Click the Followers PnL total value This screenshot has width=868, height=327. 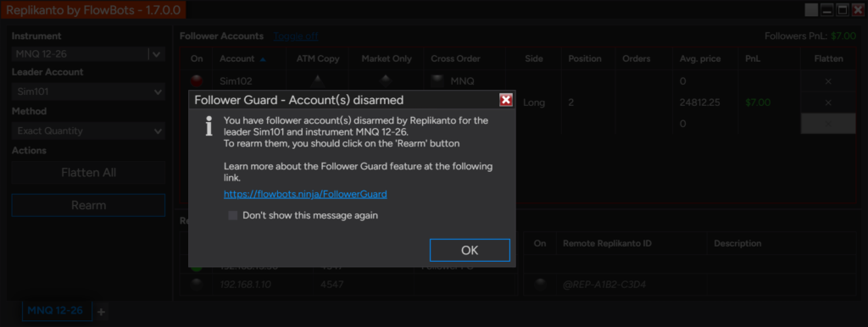[x=843, y=36]
